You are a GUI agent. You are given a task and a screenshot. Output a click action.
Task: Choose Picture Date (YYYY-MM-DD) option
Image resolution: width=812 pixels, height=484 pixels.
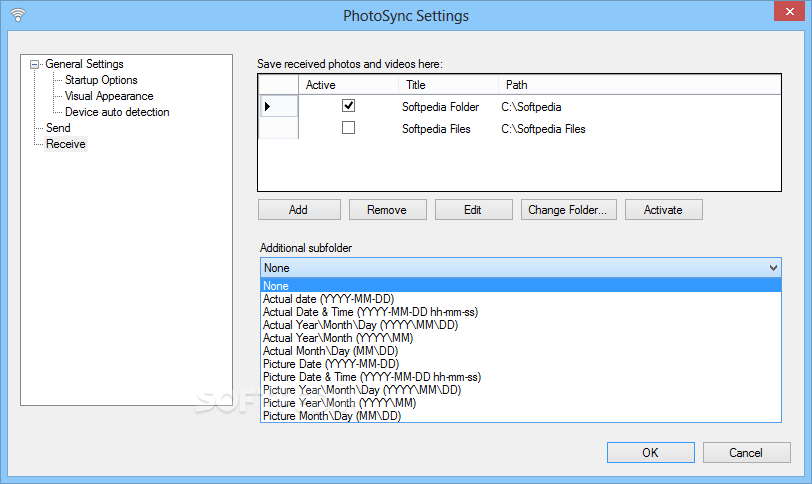(x=520, y=364)
